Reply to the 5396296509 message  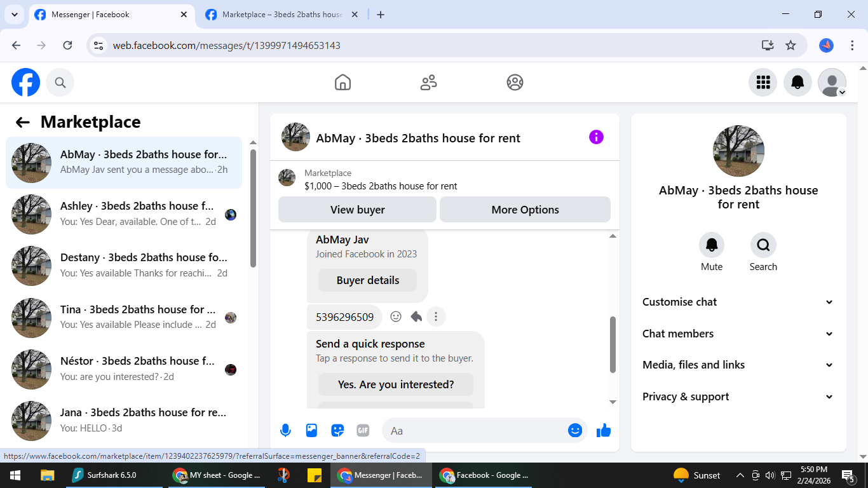click(x=416, y=316)
